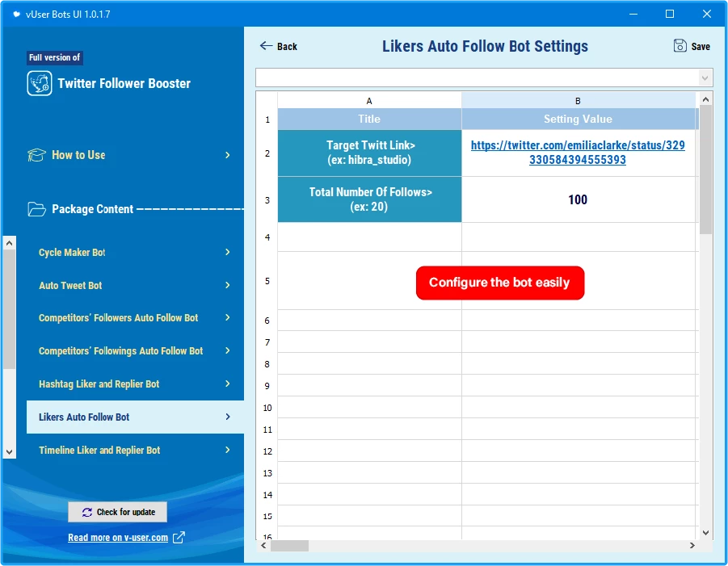Viewport: 728px width, 566px height.
Task: Click row 10 header number
Action: tap(267, 407)
